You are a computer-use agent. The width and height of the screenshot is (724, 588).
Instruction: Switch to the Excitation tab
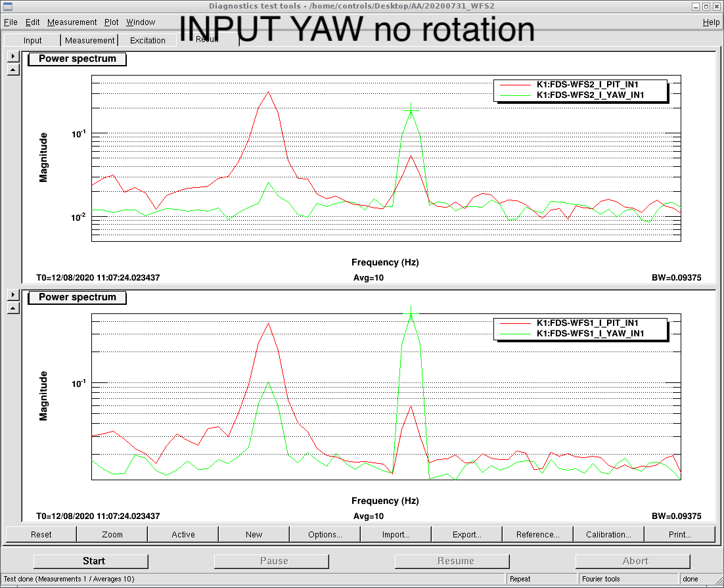148,41
